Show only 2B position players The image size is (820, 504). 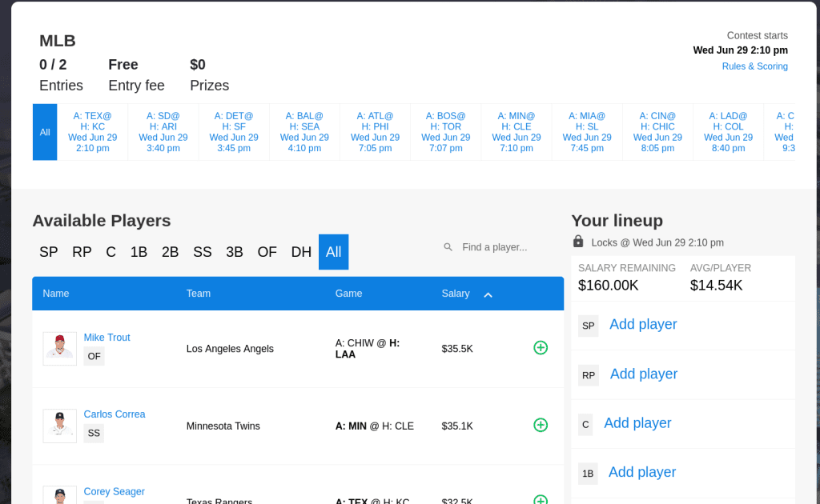point(170,252)
